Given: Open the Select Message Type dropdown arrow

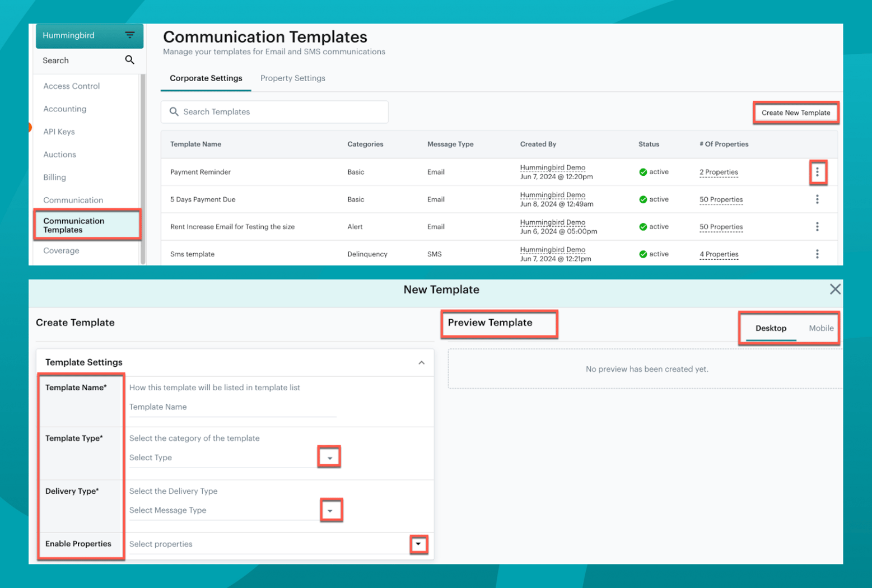Looking at the screenshot, I should [x=330, y=510].
